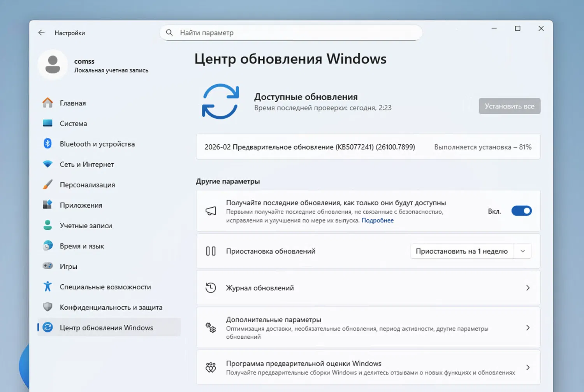Navigate to Персонализация
Viewport: 584px width, 392px height.
109,185
